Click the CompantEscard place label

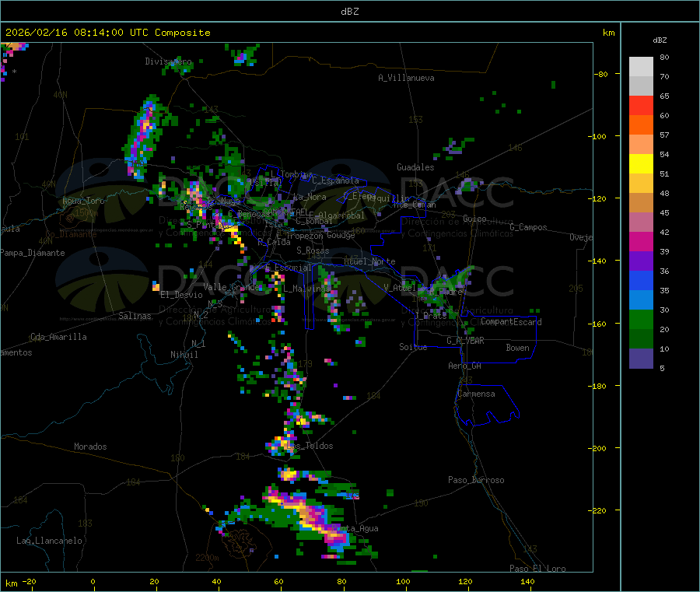(511, 321)
